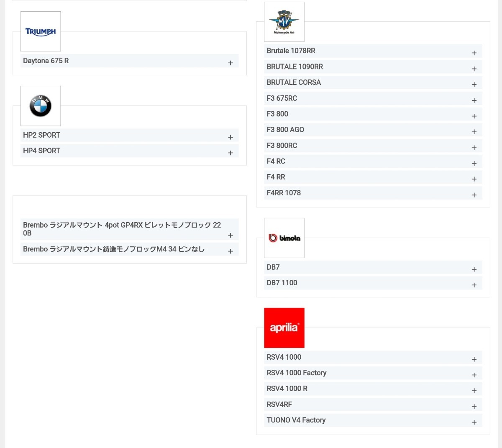
Task: Expand BRUTALE CORSA plus icon
Action: [474, 84]
